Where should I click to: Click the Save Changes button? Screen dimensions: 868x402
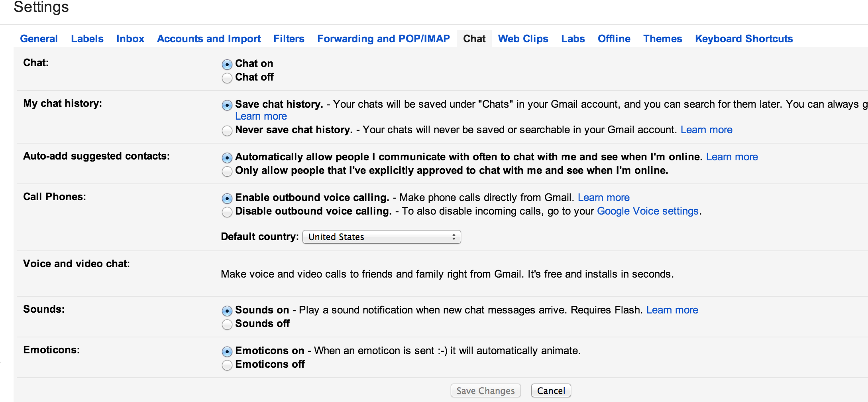point(485,391)
